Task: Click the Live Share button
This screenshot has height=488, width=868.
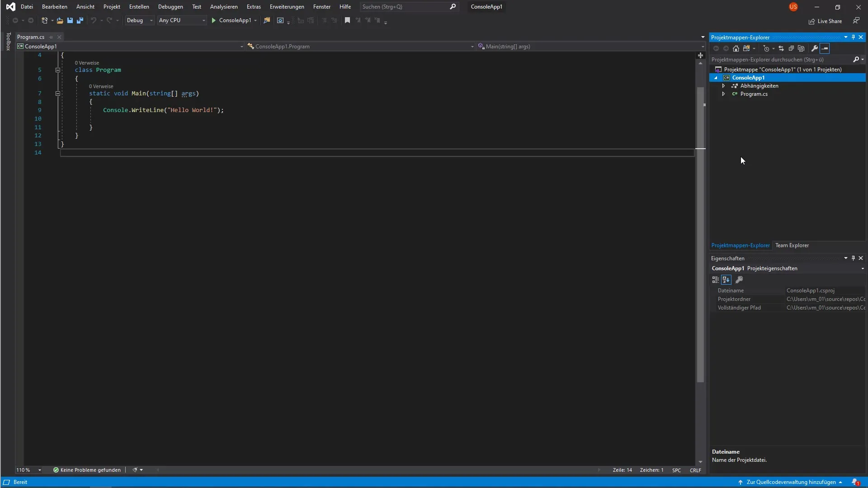Action: (x=826, y=21)
